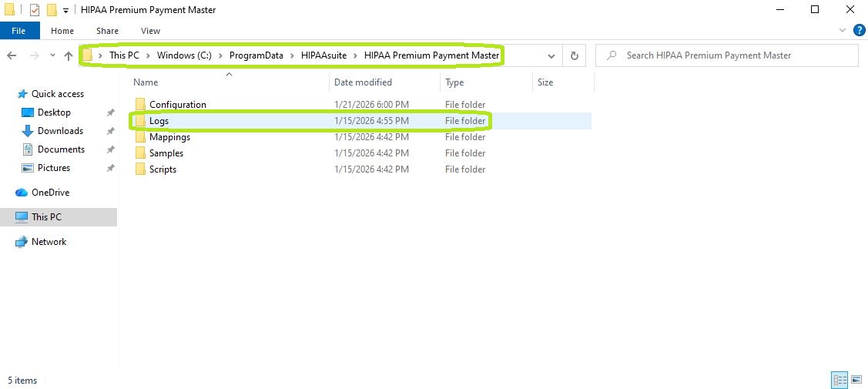Select the Scripts folder icon
This screenshot has height=389, width=868.
click(x=140, y=169)
